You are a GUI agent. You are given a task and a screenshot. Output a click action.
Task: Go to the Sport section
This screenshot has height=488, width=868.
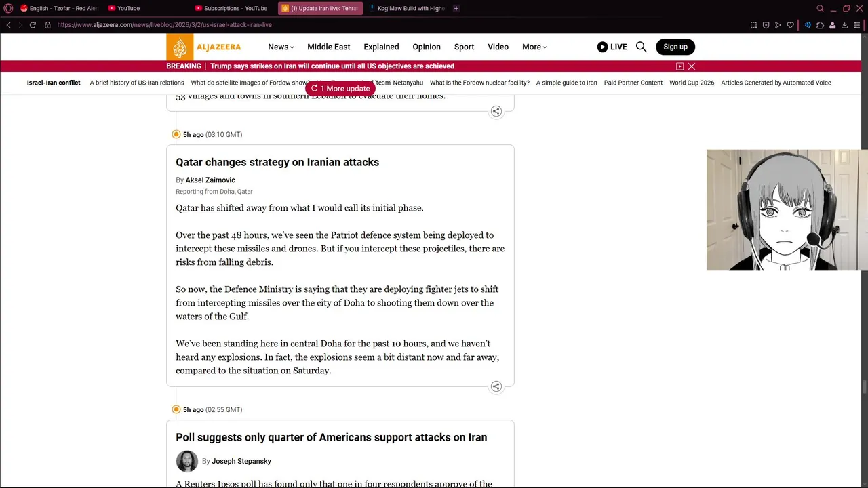[464, 47]
